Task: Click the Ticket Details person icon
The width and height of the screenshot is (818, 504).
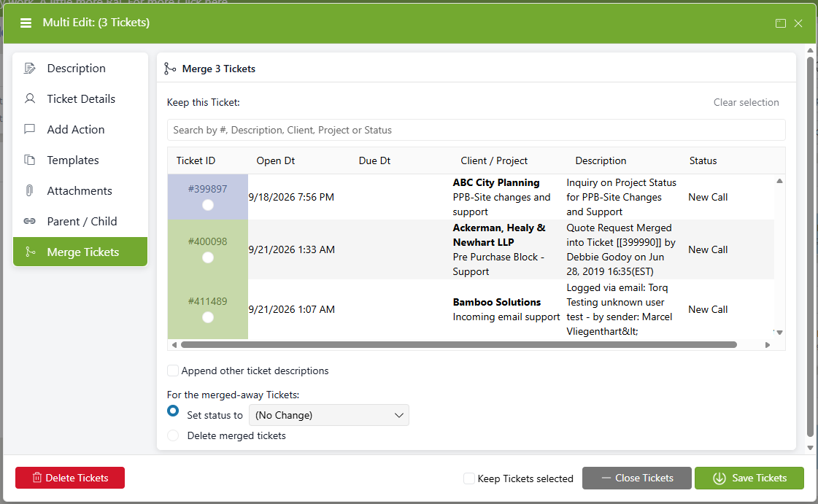Action: point(30,98)
